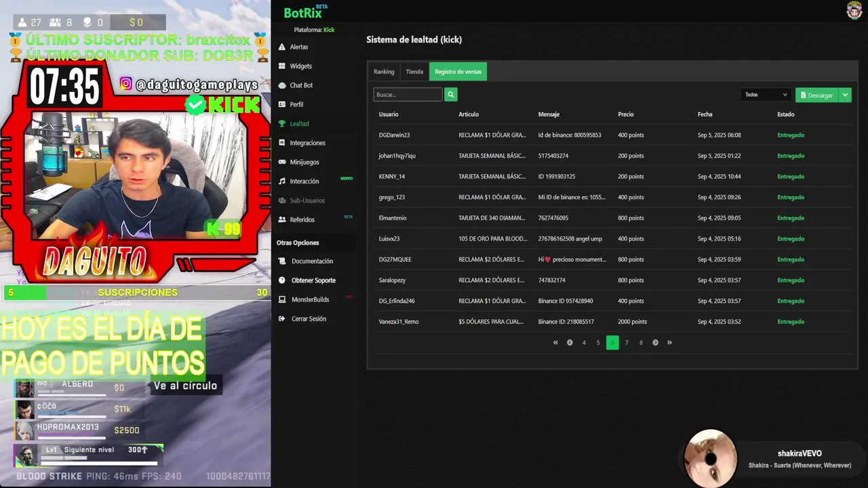Click user KENNY_14 in the table
The height and width of the screenshot is (488, 868).
click(x=391, y=176)
